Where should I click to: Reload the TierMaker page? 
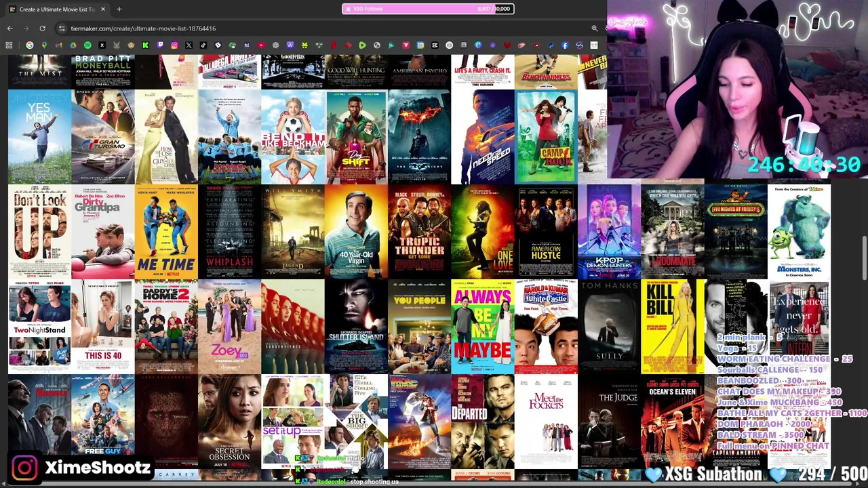[x=42, y=28]
